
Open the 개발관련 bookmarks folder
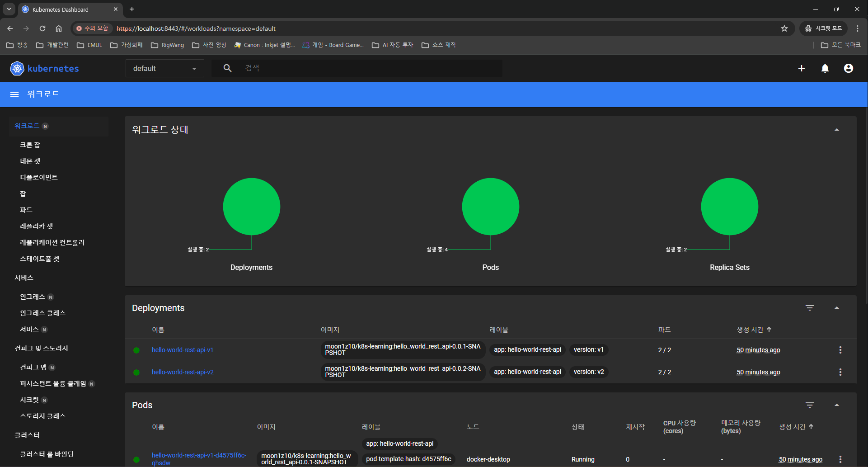coord(52,45)
